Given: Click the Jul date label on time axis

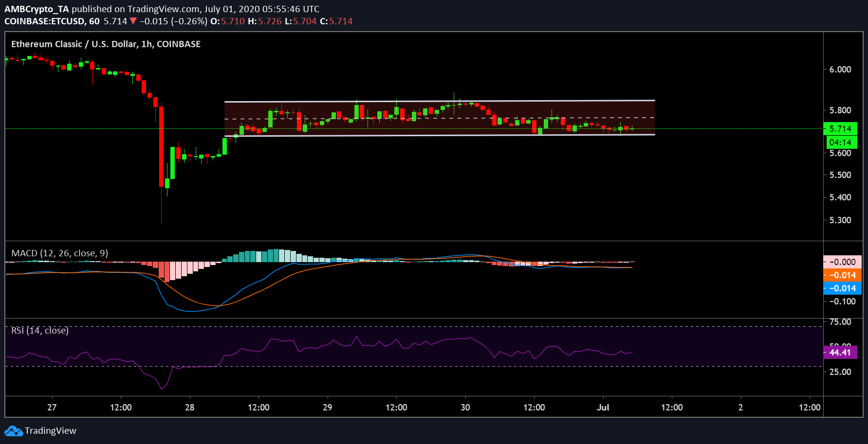Looking at the screenshot, I should tap(603, 408).
